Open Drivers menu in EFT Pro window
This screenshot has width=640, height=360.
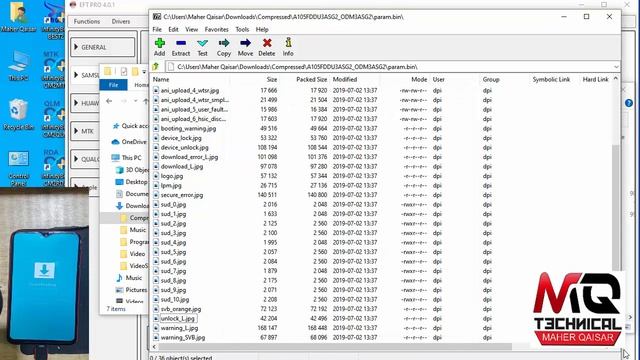click(x=121, y=21)
